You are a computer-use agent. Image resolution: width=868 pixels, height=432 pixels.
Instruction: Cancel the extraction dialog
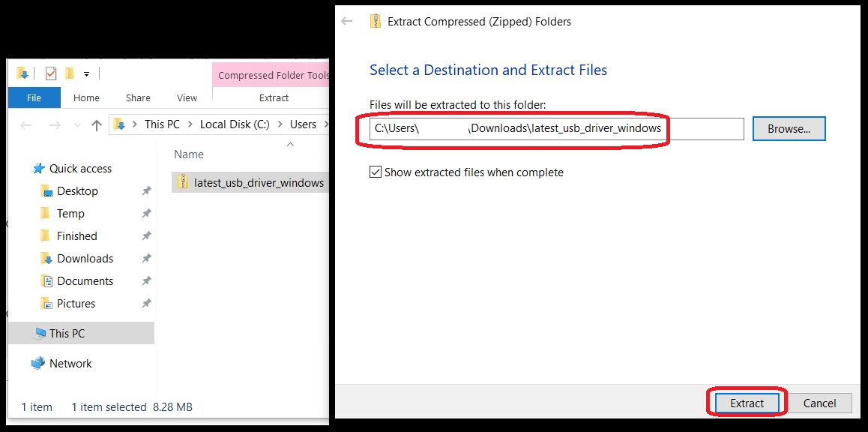820,403
